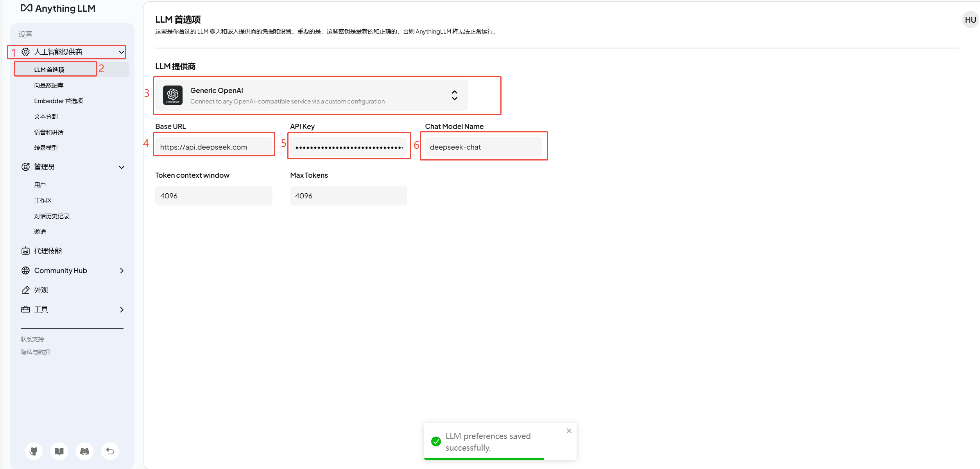
Task: Expand the Community Hub chevron
Action: pyautogui.click(x=122, y=270)
